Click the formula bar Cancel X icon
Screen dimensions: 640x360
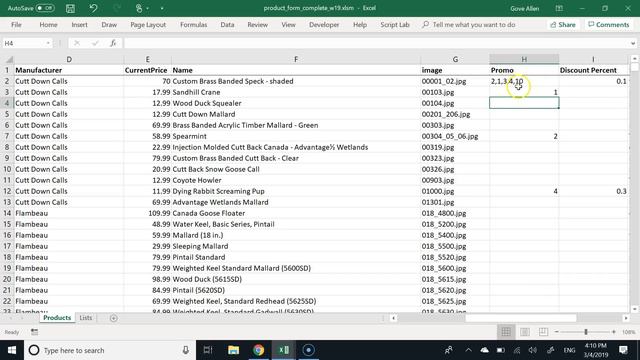point(77,43)
